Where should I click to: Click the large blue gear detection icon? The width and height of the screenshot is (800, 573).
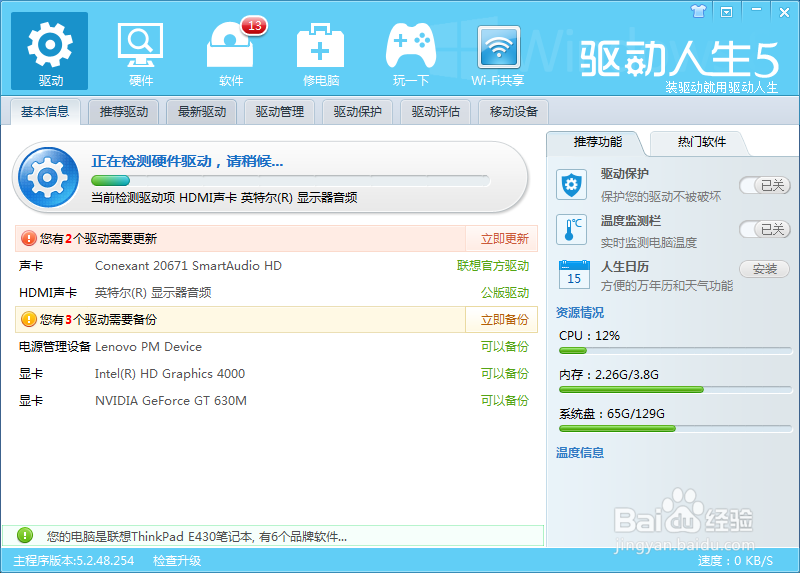coord(48,178)
